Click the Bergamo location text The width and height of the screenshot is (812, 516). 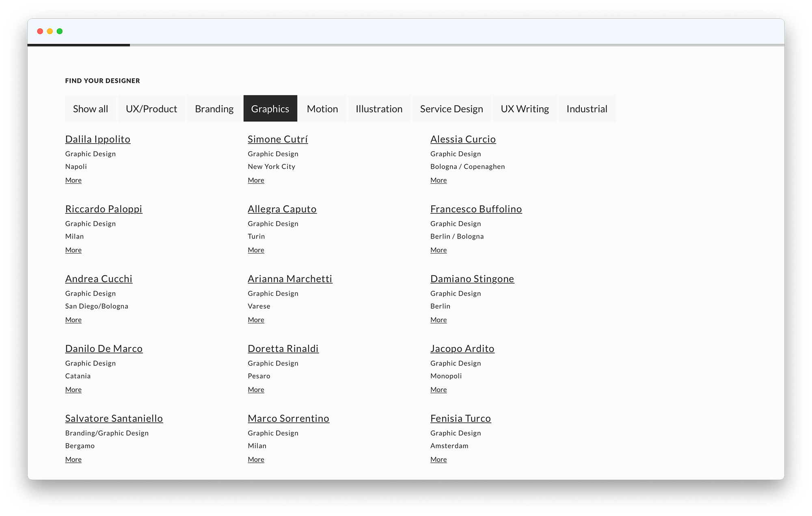click(x=80, y=445)
